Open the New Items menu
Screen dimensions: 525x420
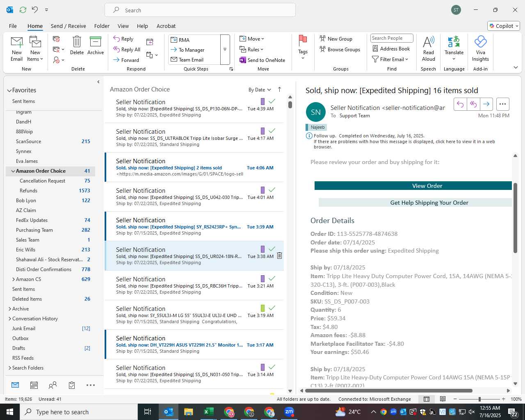pos(35,49)
